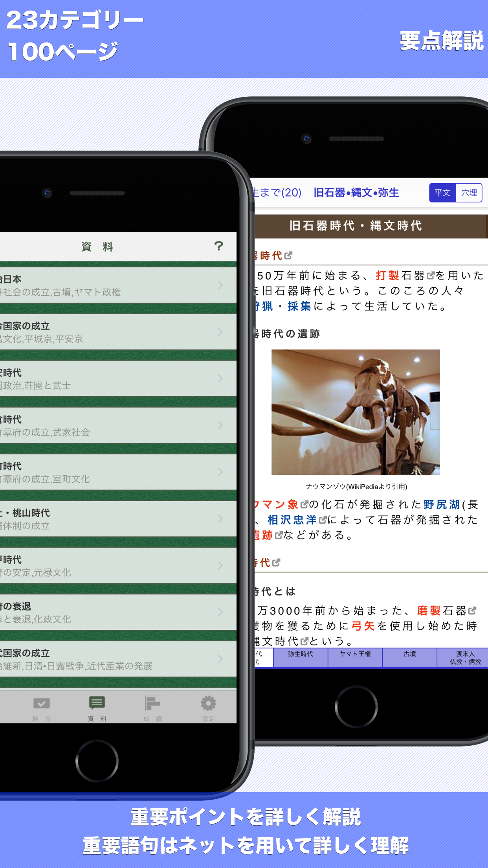Open the 桃山時代 list row
The width and height of the screenshot is (488, 868).
(x=118, y=519)
